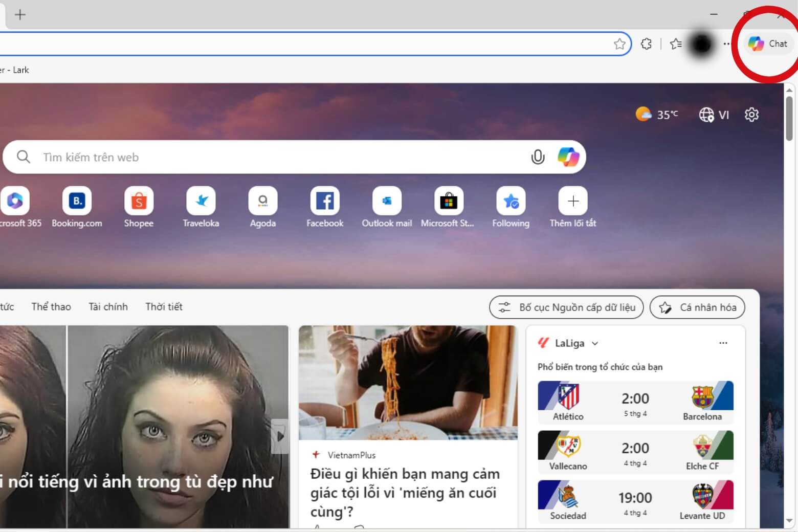Viewport: 798px width, 532px height.
Task: Expand the LaLiga league selector
Action: pyautogui.click(x=594, y=343)
